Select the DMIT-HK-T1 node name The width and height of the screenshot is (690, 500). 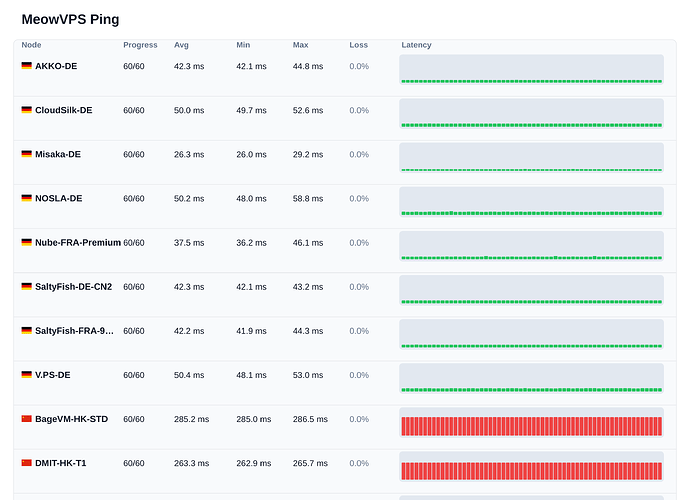click(61, 463)
